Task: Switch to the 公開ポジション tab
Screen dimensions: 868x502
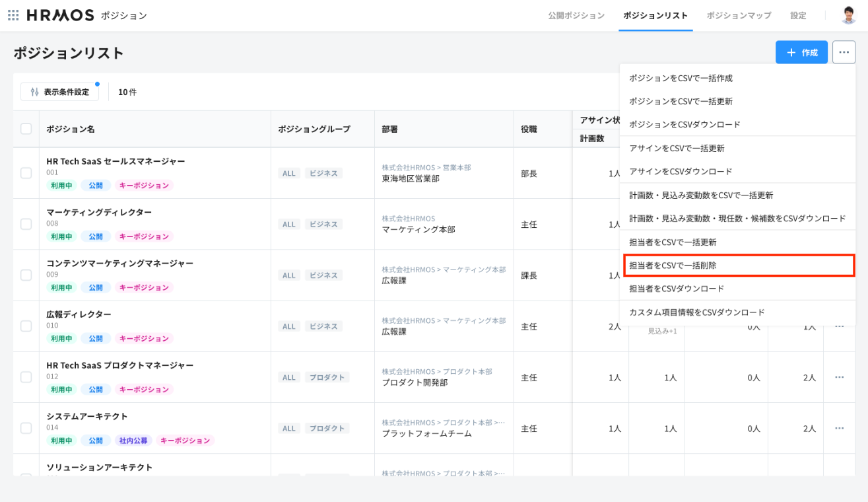Action: (576, 15)
